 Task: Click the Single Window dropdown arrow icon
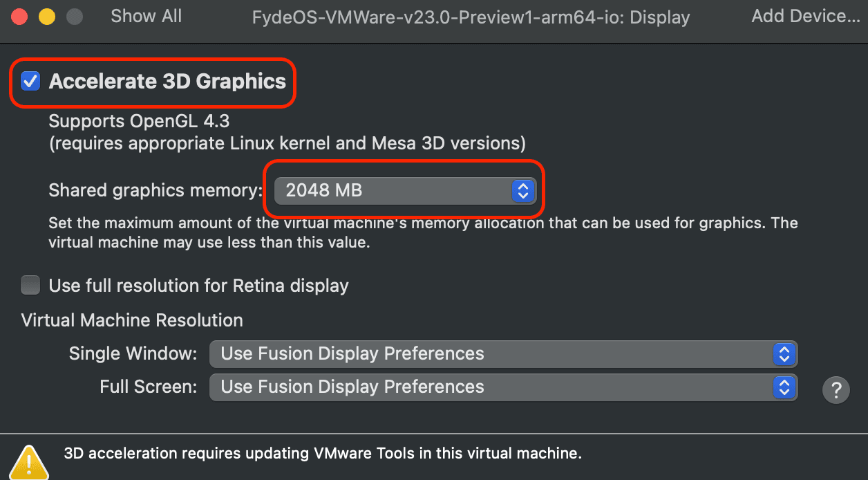784,353
